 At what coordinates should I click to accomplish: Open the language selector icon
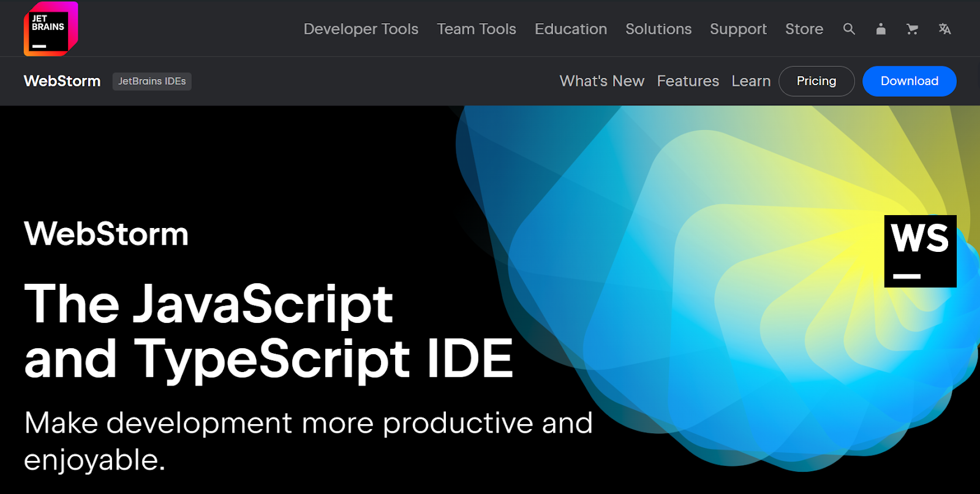[x=944, y=29]
